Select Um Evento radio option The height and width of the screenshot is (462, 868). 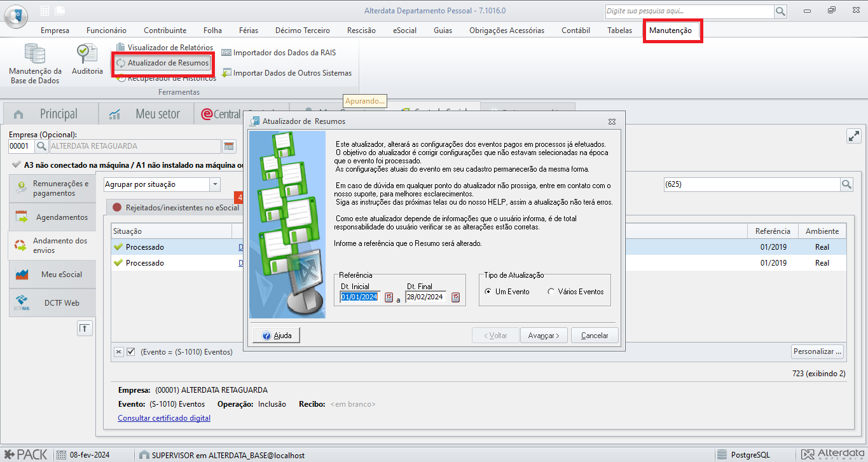click(x=507, y=292)
